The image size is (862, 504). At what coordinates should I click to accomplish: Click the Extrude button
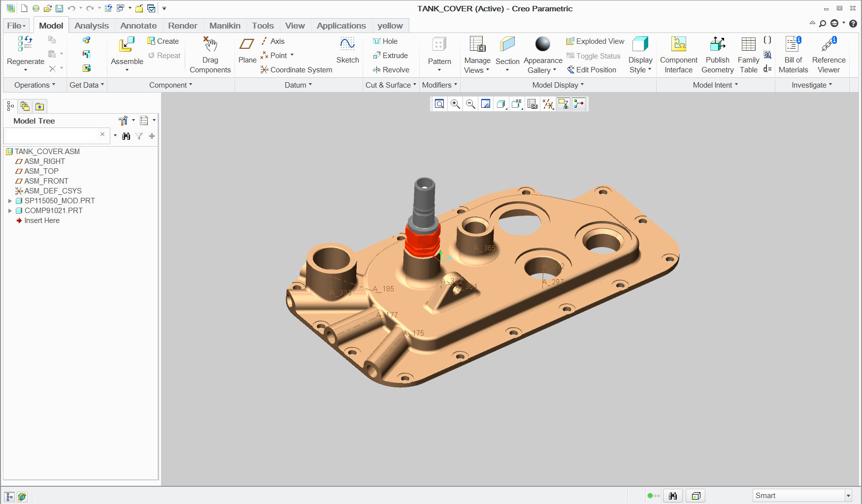coord(390,56)
